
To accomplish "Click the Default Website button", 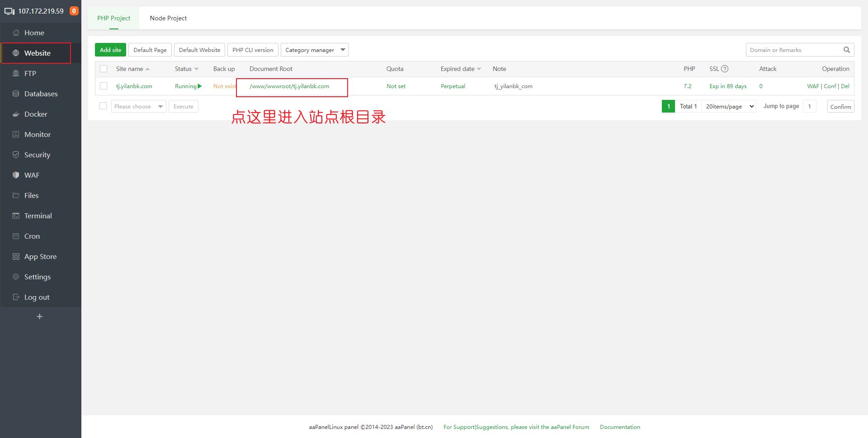I will (x=199, y=50).
